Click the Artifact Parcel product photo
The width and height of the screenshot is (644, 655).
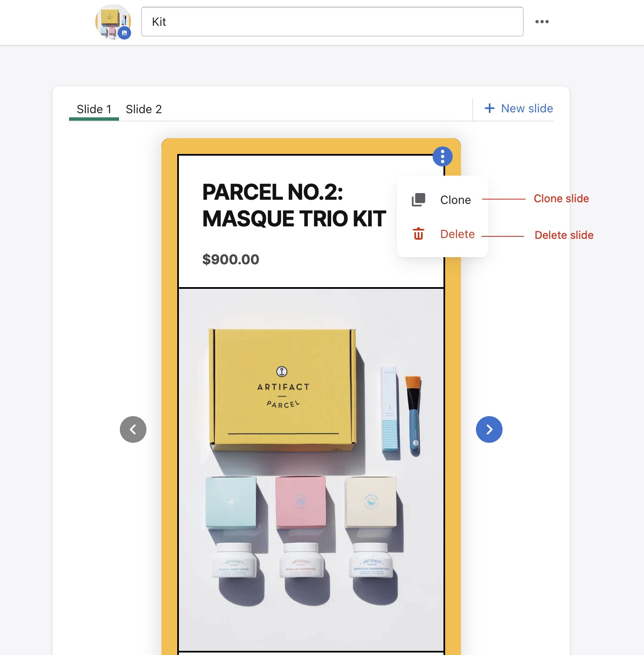click(x=311, y=469)
